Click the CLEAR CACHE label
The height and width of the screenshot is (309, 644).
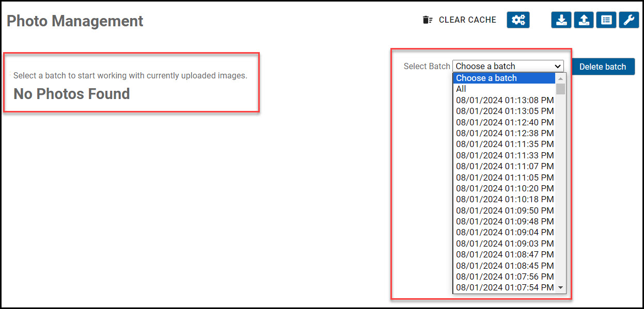pos(466,20)
